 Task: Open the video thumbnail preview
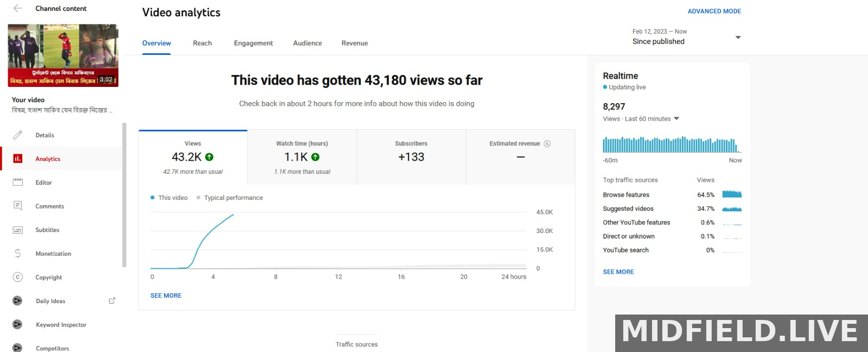pyautogui.click(x=63, y=55)
